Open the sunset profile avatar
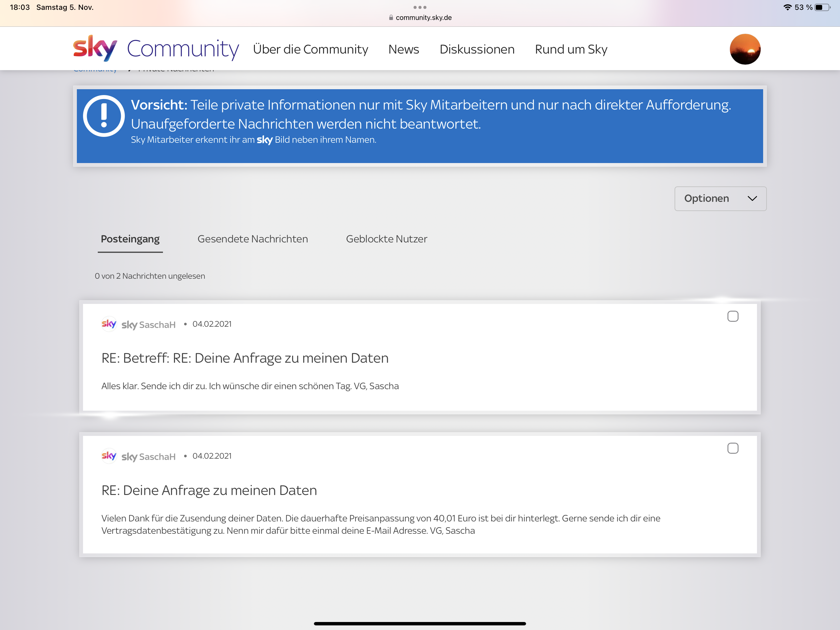Screen dimensions: 840x630 pos(745,49)
